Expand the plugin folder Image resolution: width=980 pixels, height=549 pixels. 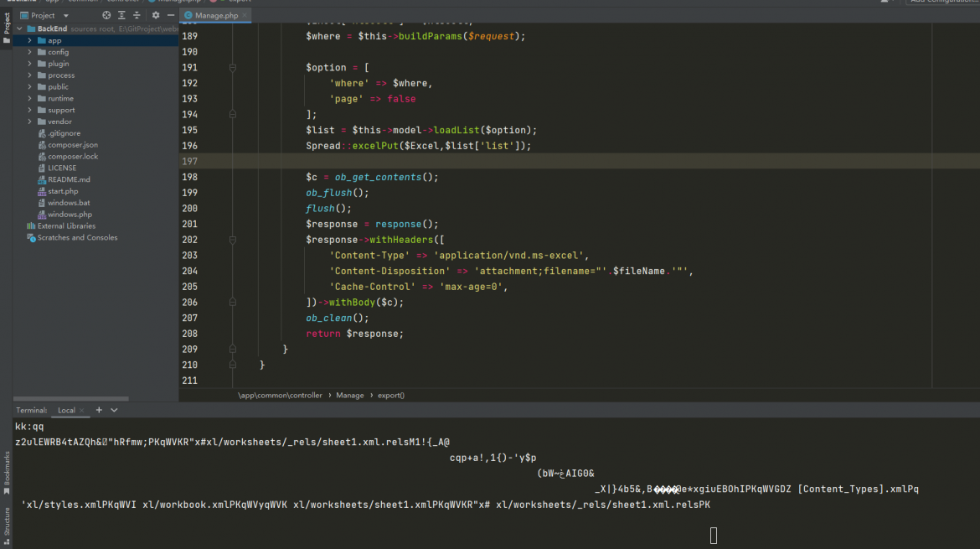29,64
